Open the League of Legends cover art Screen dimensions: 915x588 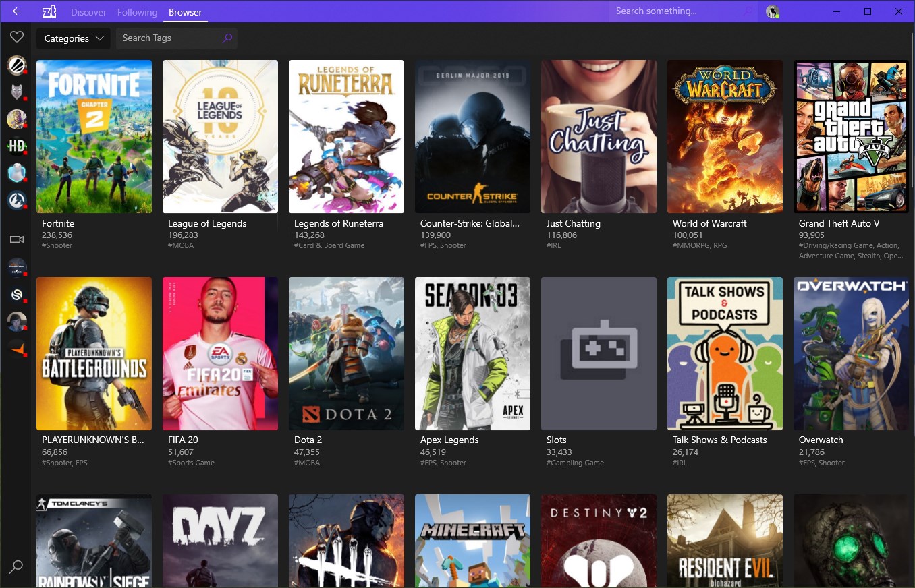[220, 137]
